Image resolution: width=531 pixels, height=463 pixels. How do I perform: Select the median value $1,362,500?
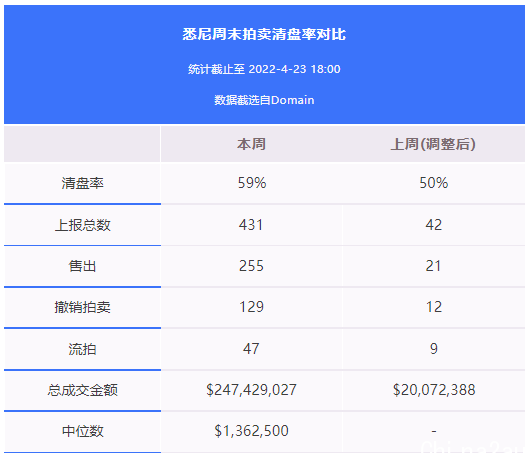[x=251, y=431]
